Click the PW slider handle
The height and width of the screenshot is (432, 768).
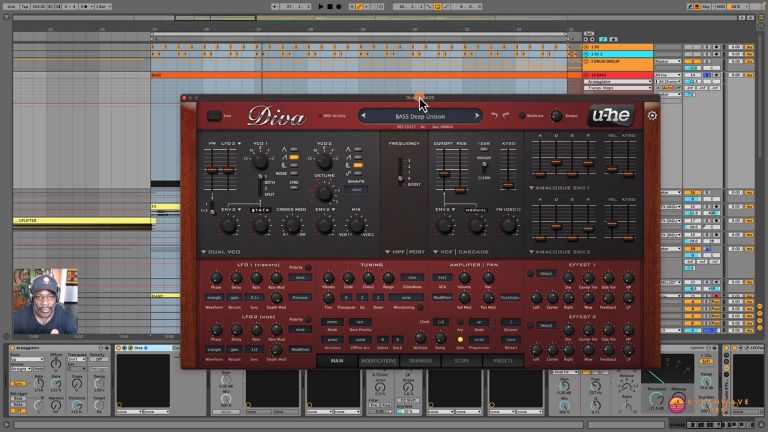click(x=212, y=170)
